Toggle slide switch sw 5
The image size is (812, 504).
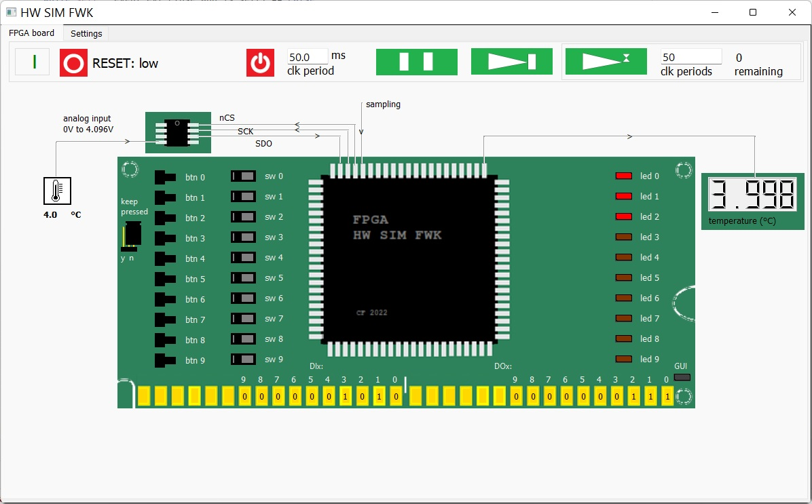243,278
